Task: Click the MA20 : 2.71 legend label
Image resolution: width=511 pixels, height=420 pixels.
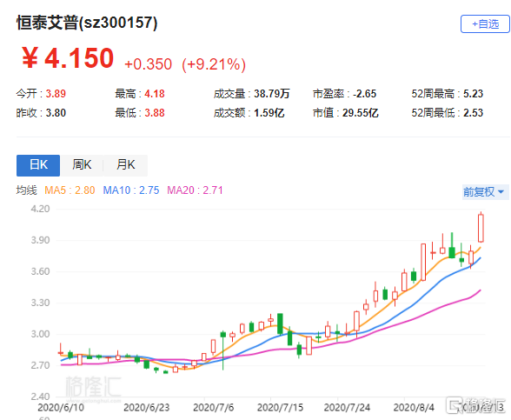Action: click(195, 190)
